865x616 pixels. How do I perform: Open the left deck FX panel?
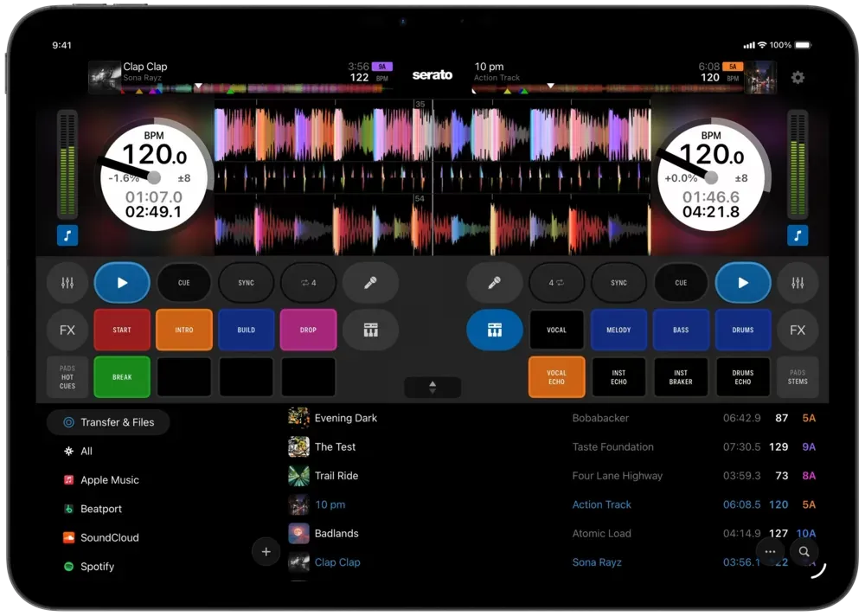pyautogui.click(x=67, y=330)
